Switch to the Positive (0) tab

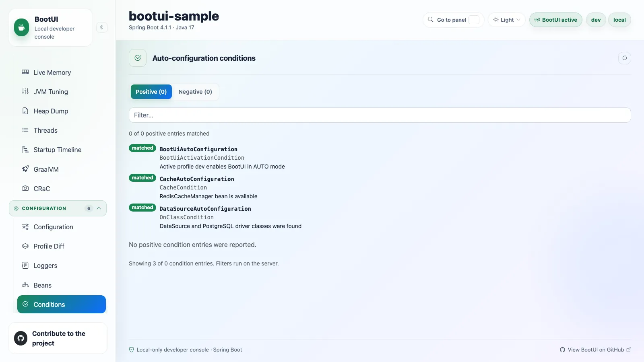[x=151, y=92]
